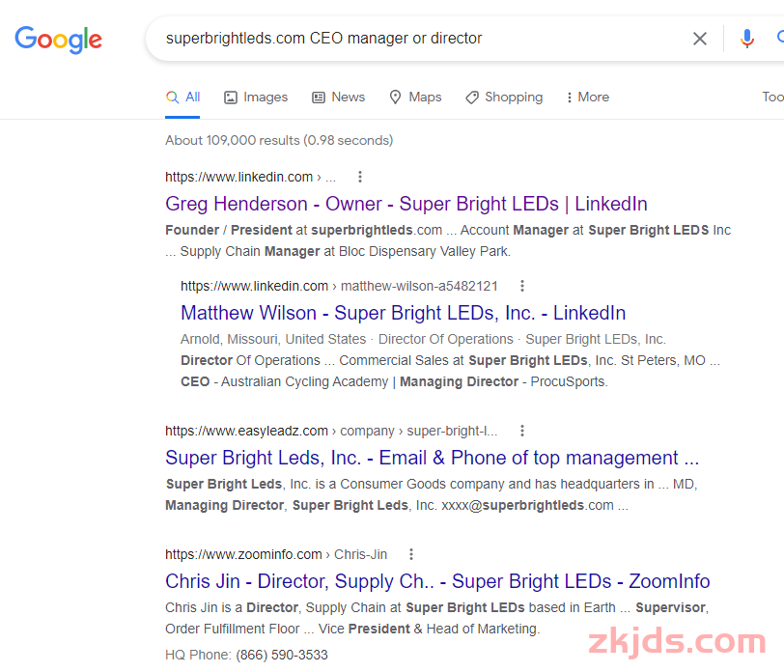Open the Matthew Wilson LinkedIn result

[403, 313]
